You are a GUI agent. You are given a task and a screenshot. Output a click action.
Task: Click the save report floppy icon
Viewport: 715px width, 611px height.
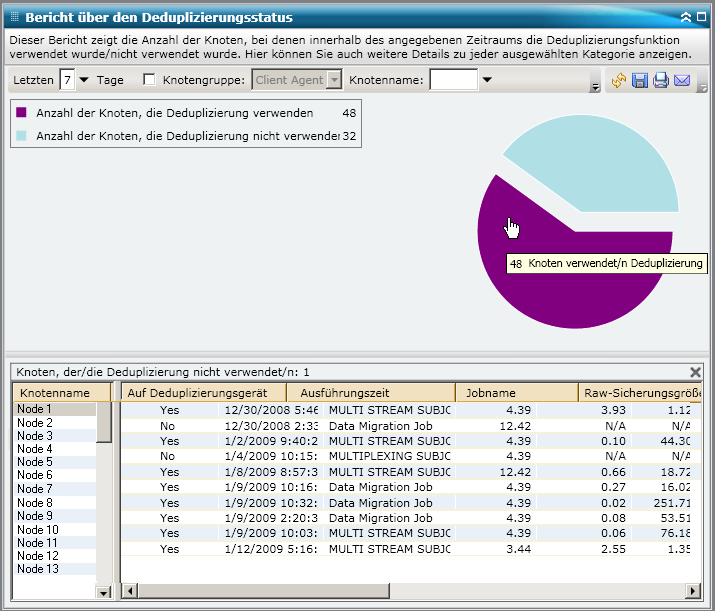tap(640, 80)
